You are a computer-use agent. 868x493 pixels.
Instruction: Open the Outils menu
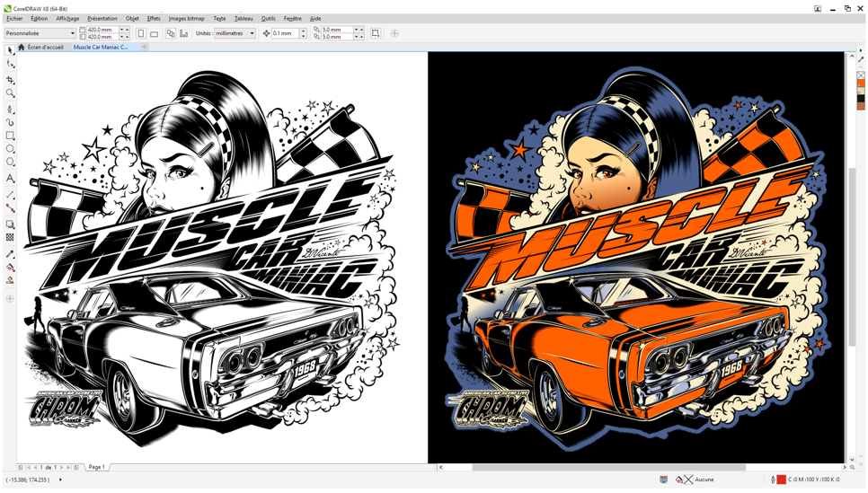click(269, 18)
